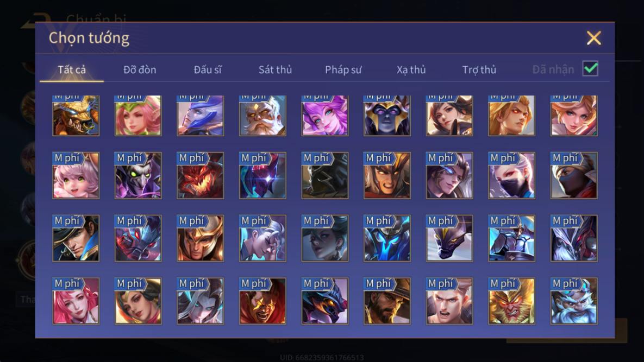Select the Tất cả tab
644x362 pixels.
[x=72, y=69]
